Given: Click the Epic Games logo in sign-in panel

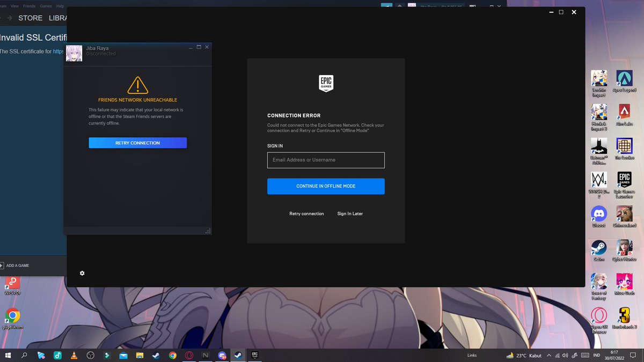Looking at the screenshot, I should coord(326,84).
